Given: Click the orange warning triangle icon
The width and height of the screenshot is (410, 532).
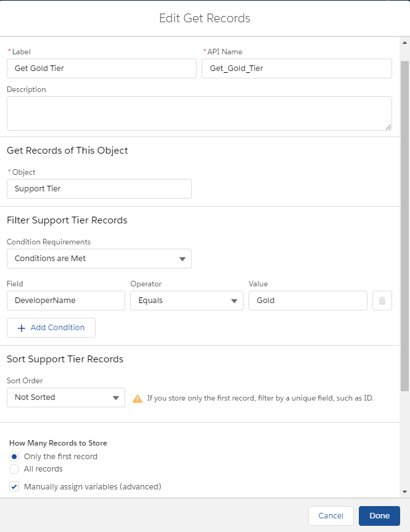Looking at the screenshot, I should [137, 398].
